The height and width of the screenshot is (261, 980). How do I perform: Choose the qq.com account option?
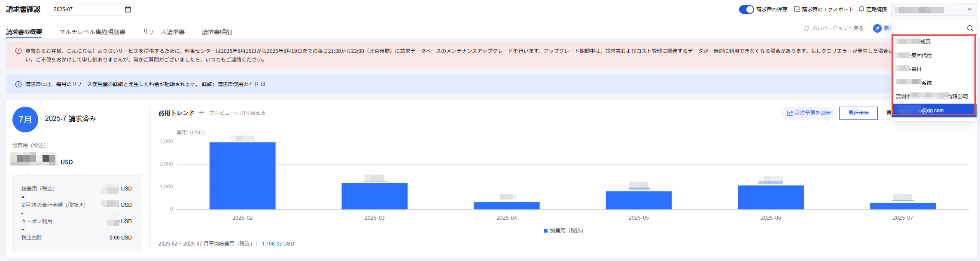pos(932,111)
